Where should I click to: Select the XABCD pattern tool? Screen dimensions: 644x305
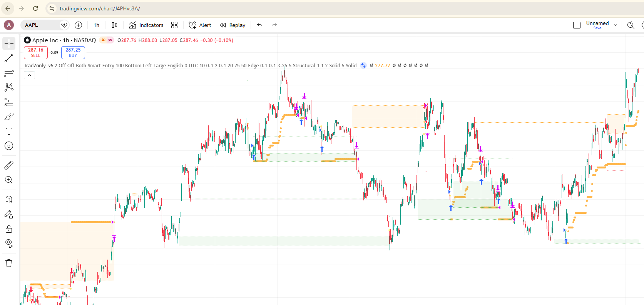click(9, 87)
